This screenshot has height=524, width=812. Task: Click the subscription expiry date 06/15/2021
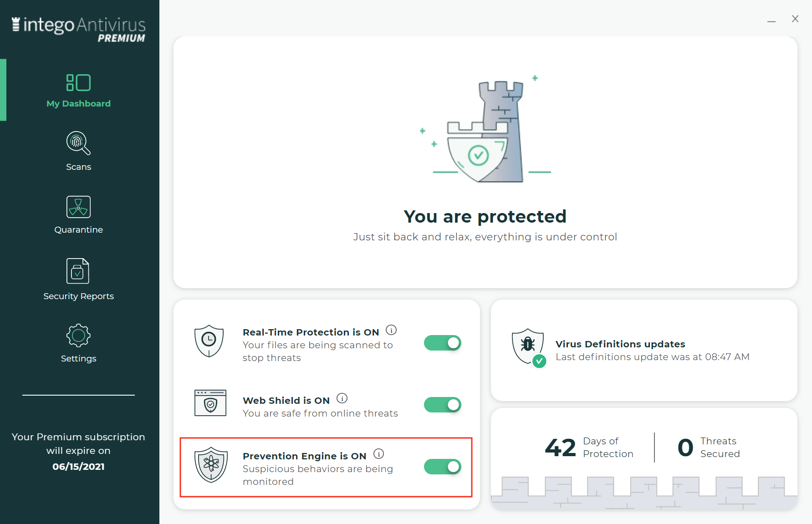(78, 466)
